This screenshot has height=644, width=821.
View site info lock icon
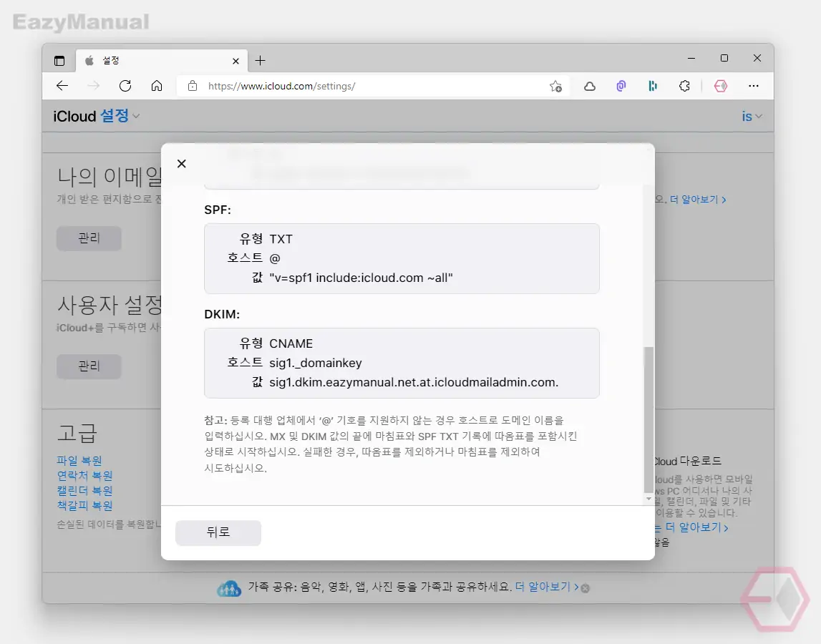point(192,86)
